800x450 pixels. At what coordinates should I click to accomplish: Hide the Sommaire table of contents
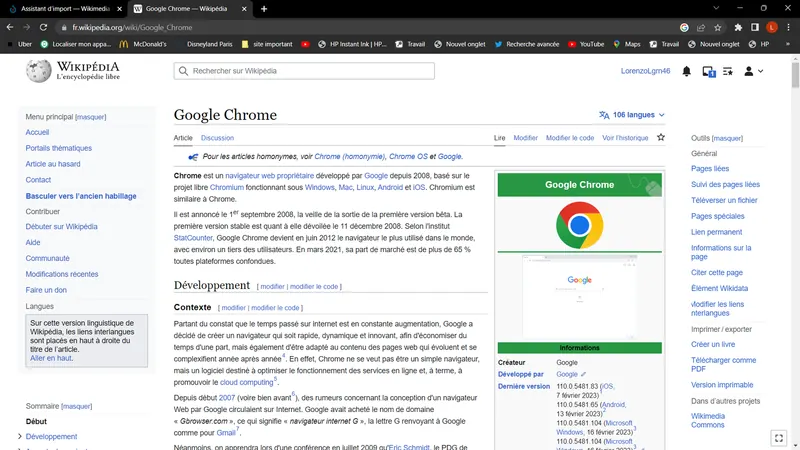[76, 406]
